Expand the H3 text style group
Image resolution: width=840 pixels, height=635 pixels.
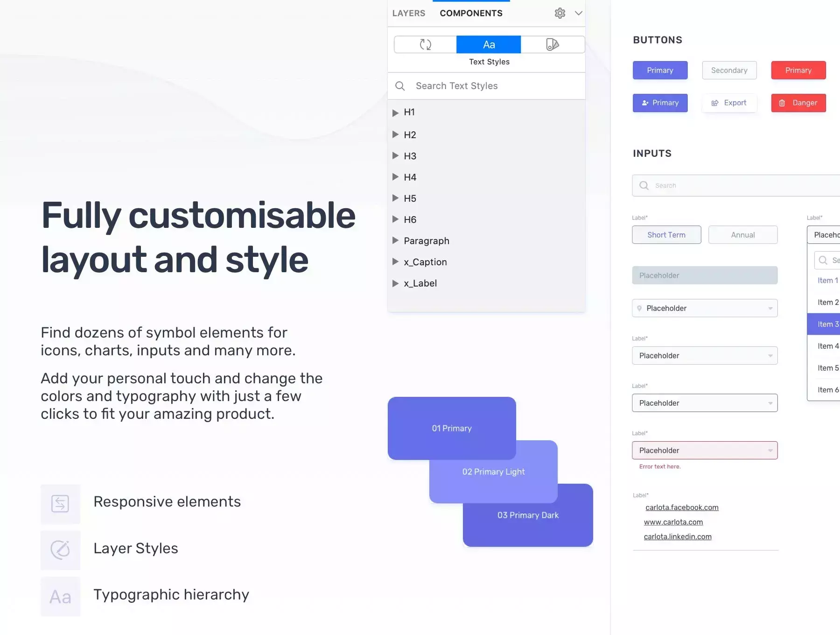click(395, 155)
